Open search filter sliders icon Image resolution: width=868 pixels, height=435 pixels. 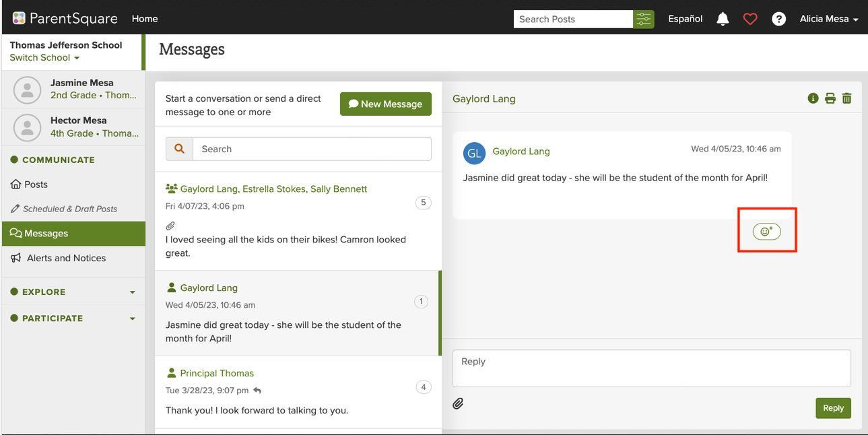(644, 19)
